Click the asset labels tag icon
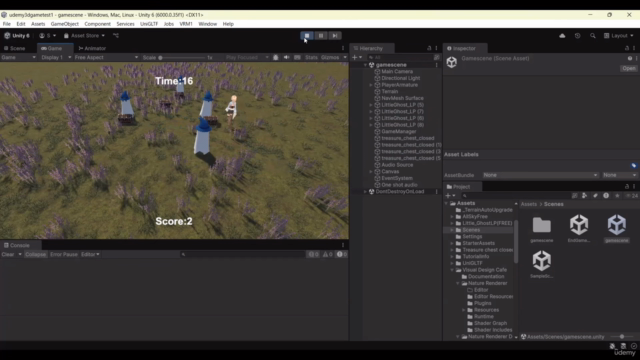 (633, 165)
